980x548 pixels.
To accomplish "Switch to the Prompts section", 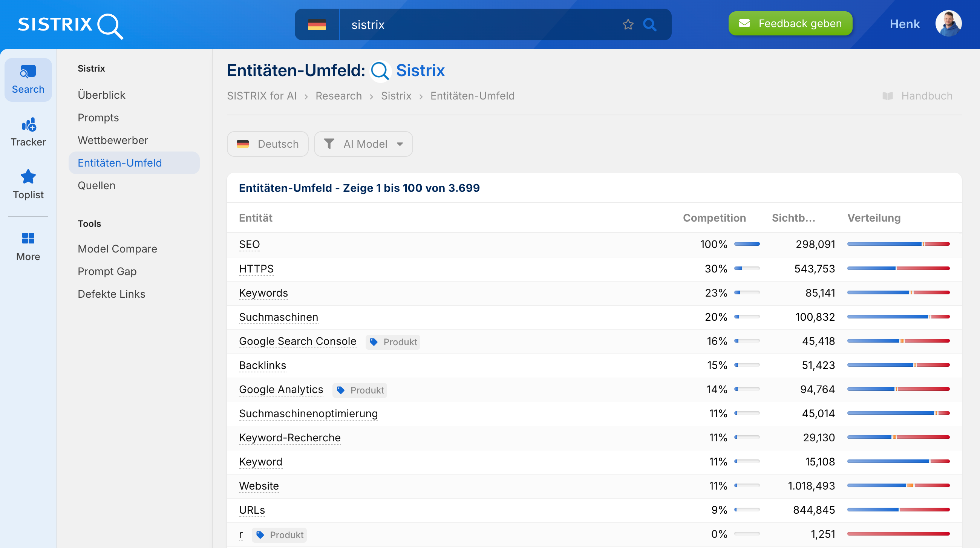I will 98,118.
